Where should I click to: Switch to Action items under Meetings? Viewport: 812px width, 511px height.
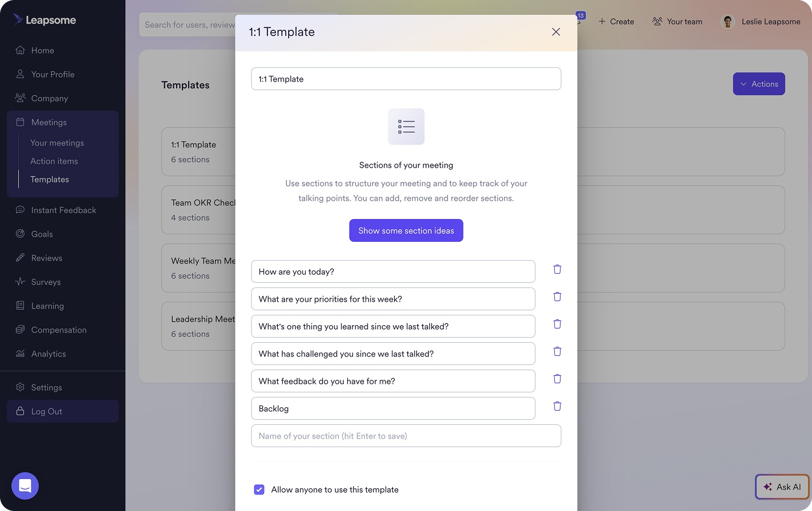point(54,161)
